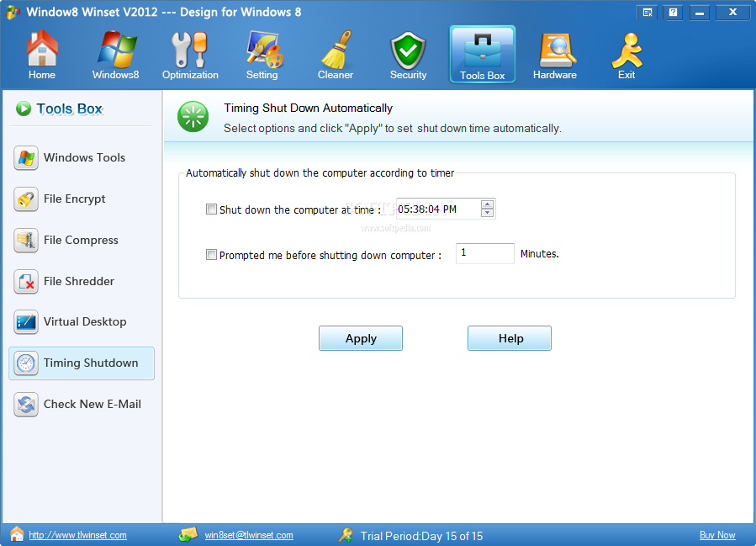
Task: Open the Security shield icon
Action: pos(408,50)
